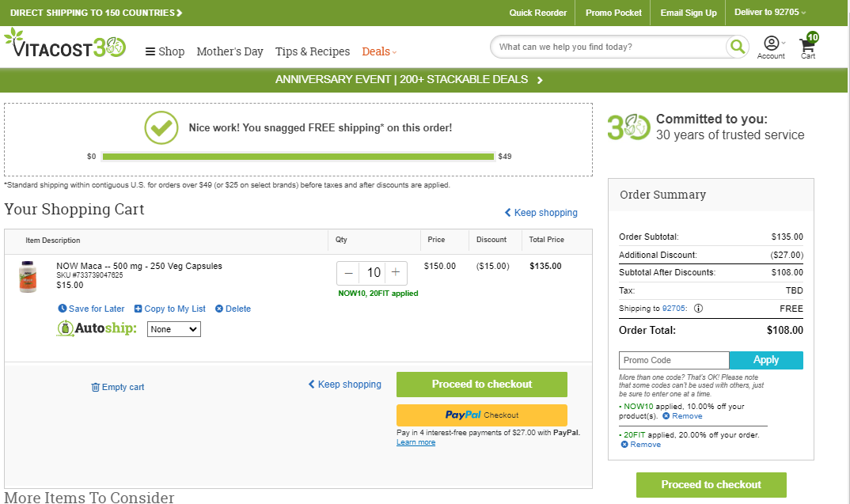Save NOW Maca for Later

click(91, 309)
